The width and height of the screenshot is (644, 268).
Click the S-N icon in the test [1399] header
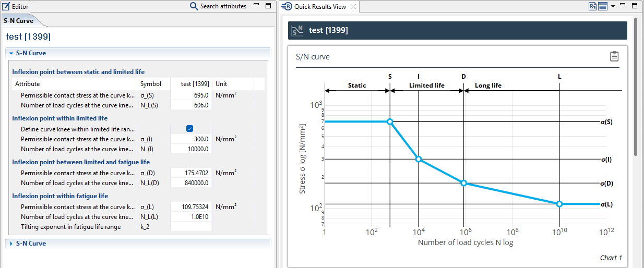point(297,30)
